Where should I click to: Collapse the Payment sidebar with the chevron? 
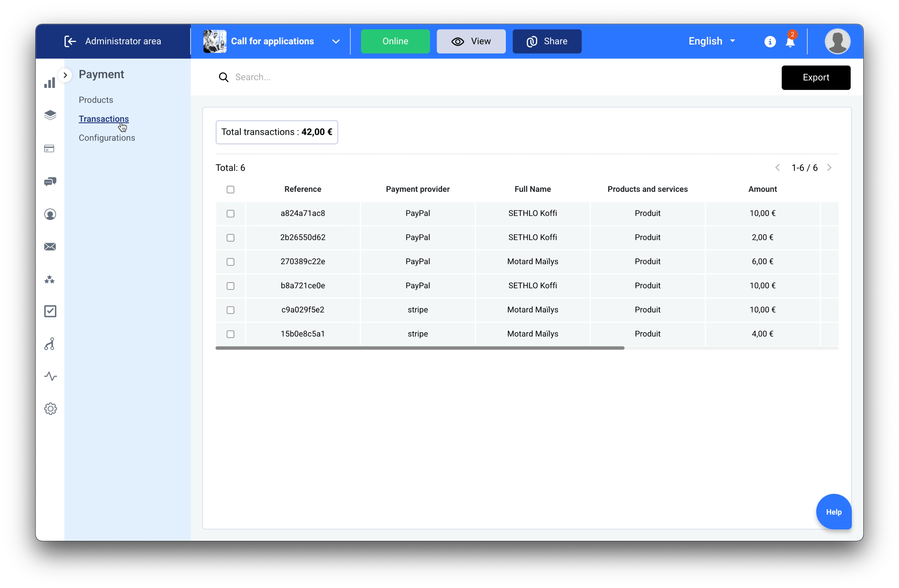coord(65,75)
